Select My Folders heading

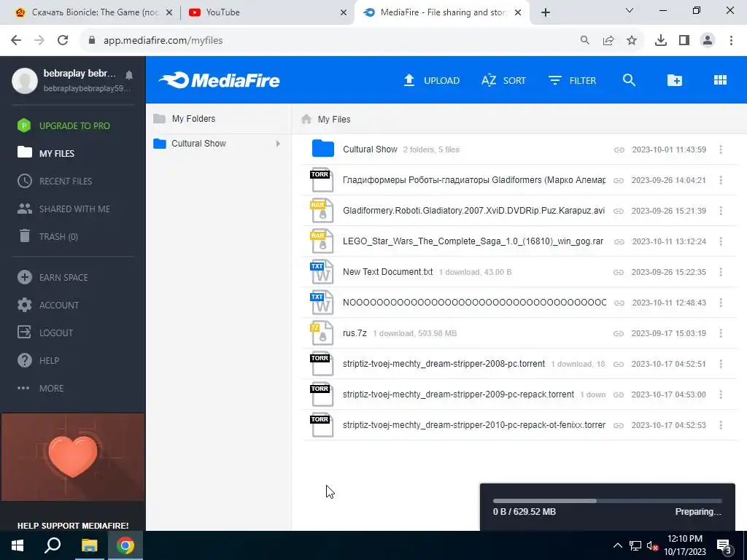193,119
